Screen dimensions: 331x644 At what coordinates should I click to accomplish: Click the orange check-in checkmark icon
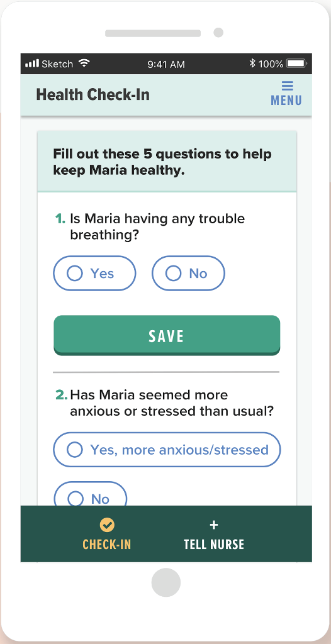tap(107, 525)
